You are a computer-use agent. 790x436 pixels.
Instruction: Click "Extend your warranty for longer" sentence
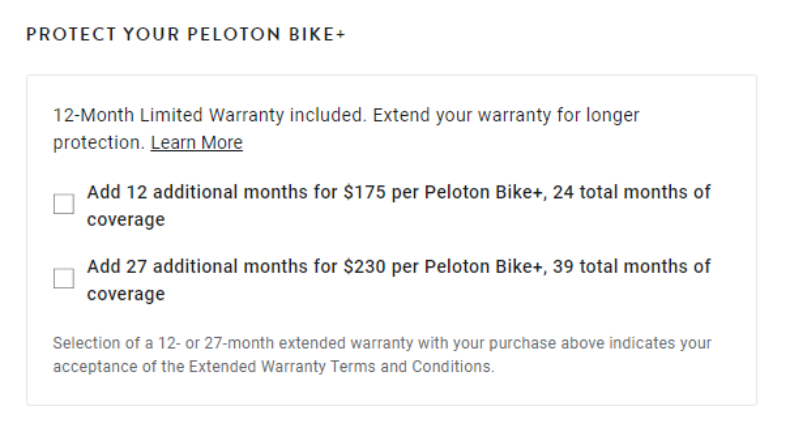506,115
